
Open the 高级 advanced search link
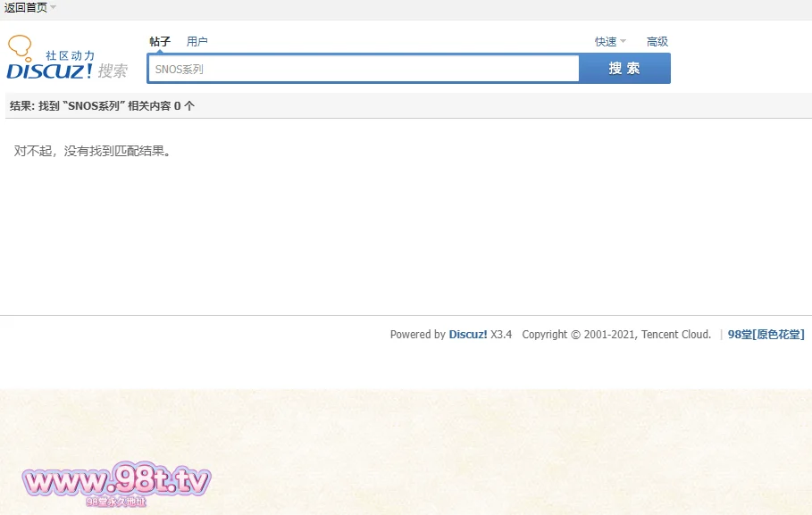(657, 42)
